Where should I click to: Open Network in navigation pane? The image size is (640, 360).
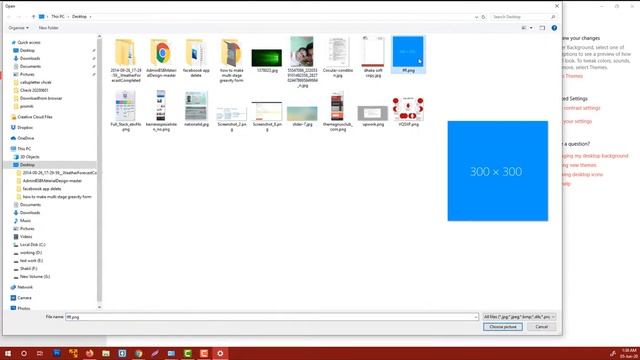25,287
